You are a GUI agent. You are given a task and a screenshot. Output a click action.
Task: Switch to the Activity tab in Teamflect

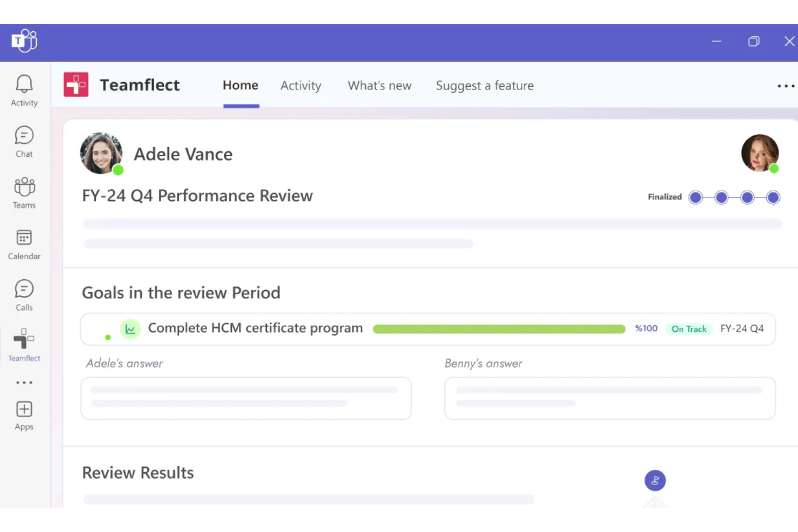301,86
